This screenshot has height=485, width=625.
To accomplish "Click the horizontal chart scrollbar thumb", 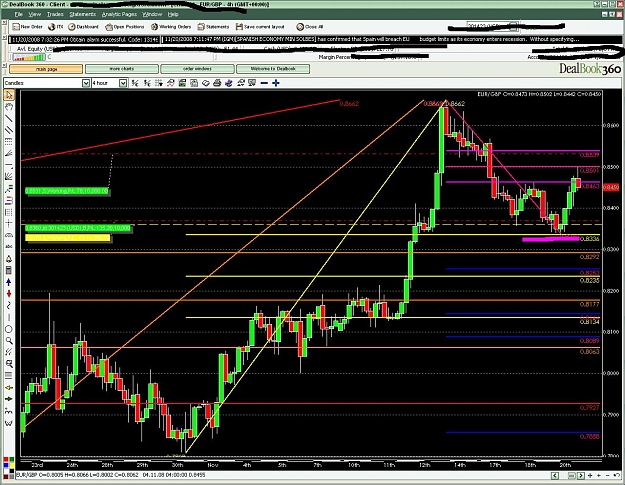I will pos(572,475).
